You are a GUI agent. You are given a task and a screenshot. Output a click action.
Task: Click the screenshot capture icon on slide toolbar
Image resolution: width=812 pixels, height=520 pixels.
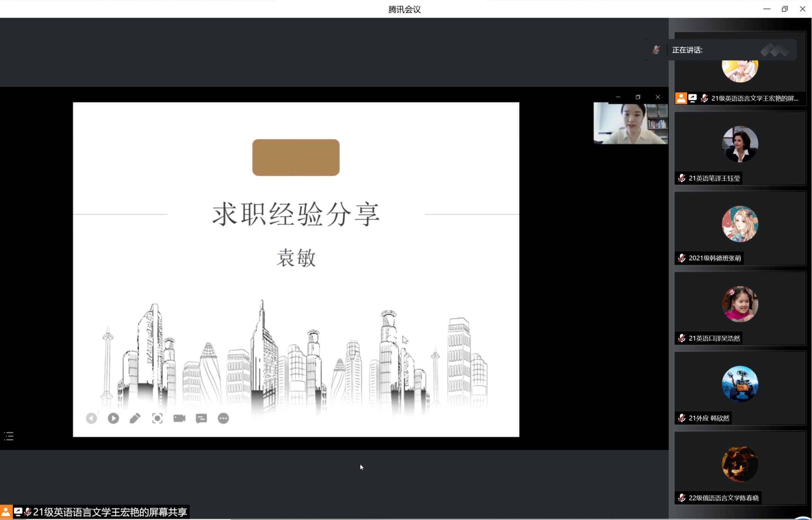coord(157,418)
